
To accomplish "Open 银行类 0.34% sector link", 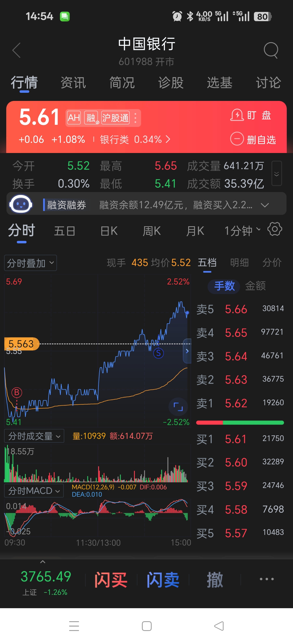I will click(135, 139).
